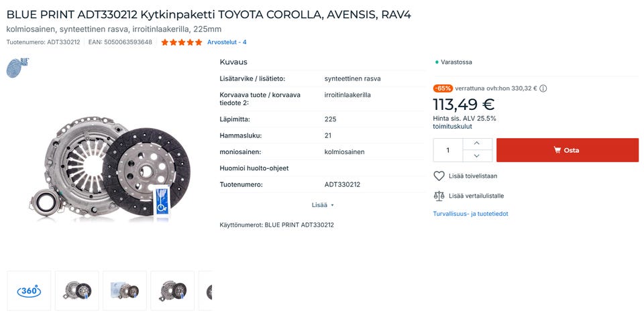
Task: Decrease quantity with the down arrow
Action: (x=477, y=156)
